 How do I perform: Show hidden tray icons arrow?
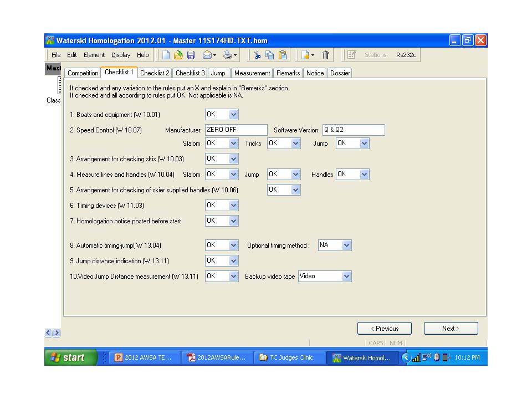[x=406, y=357]
